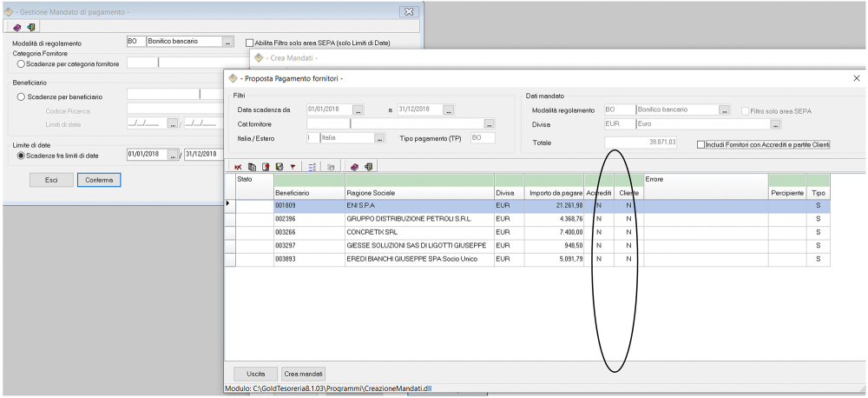Viewport: 868px width, 398px height.
Task: Click the help book icon in Gestione Mandato window
Action: [16, 27]
